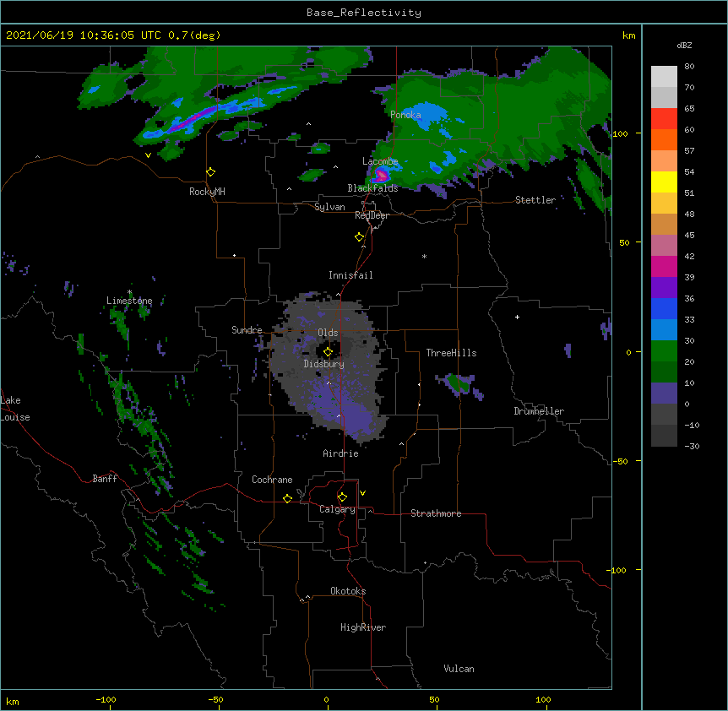Click the 50 tick on the horizontal axis
The image size is (728, 711).
coord(434,699)
